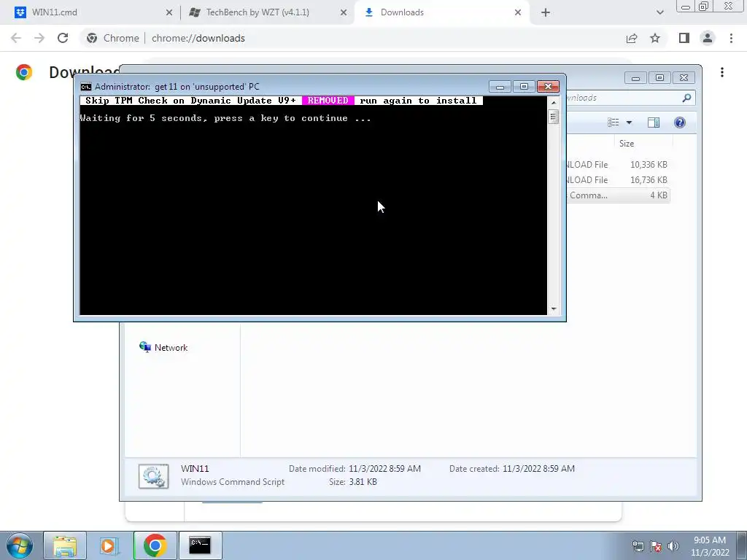
Task: Open the Windows Start menu orb
Action: pyautogui.click(x=20, y=545)
